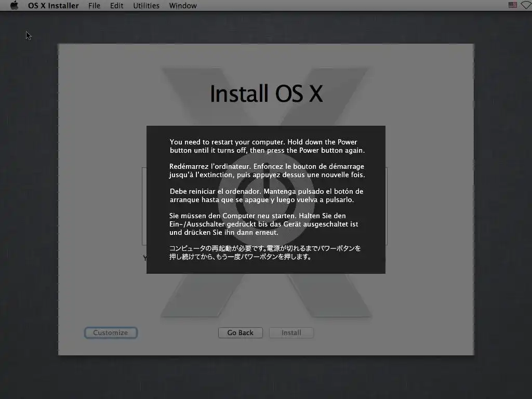Click the French text starting "Redémarrez l'ordinateur"
The height and width of the screenshot is (399, 532).
tap(267, 170)
